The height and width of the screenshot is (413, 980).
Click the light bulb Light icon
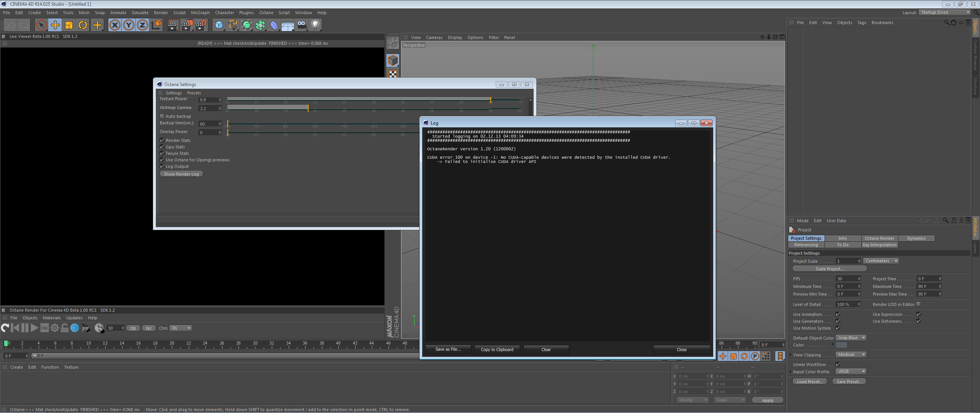pos(315,25)
